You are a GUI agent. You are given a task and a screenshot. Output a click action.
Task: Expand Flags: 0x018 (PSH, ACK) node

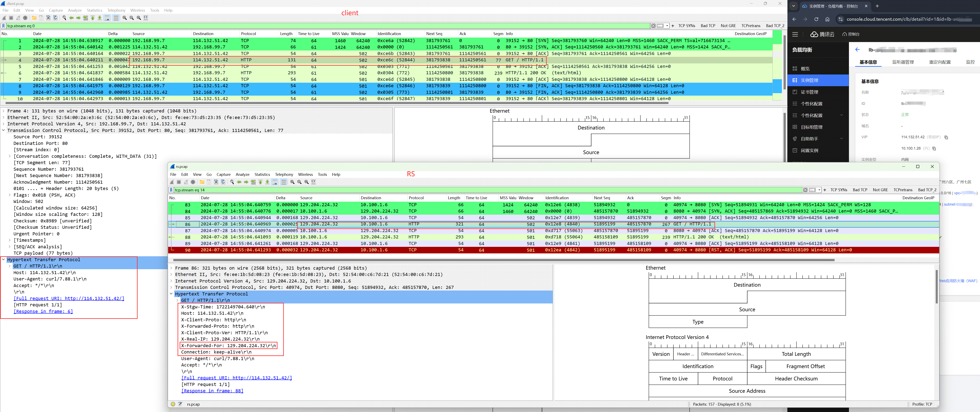(9, 195)
